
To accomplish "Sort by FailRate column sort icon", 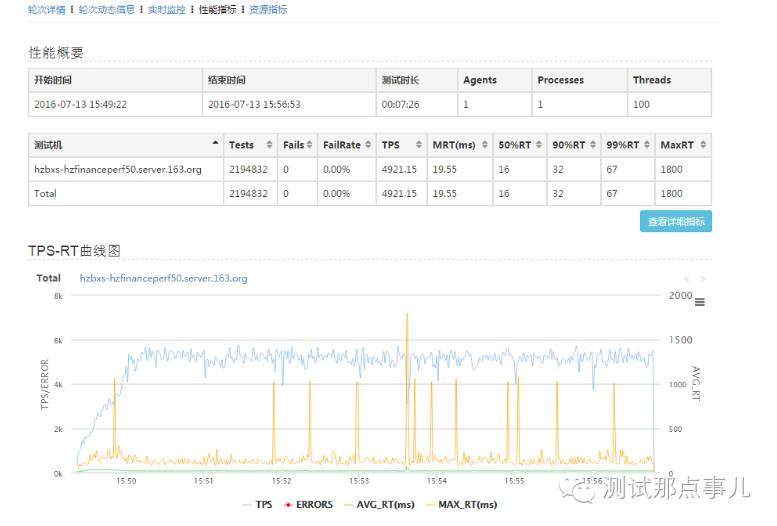I will pos(368,144).
